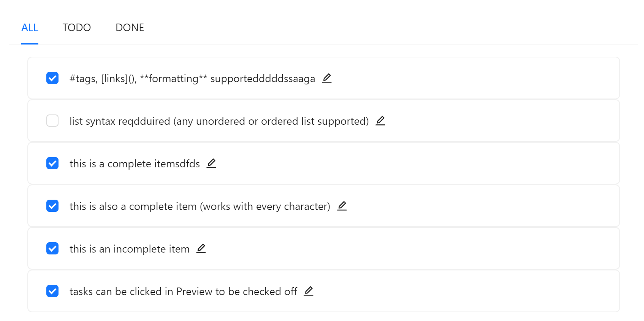Select the ALL tab
The image size is (644, 321).
30,27
